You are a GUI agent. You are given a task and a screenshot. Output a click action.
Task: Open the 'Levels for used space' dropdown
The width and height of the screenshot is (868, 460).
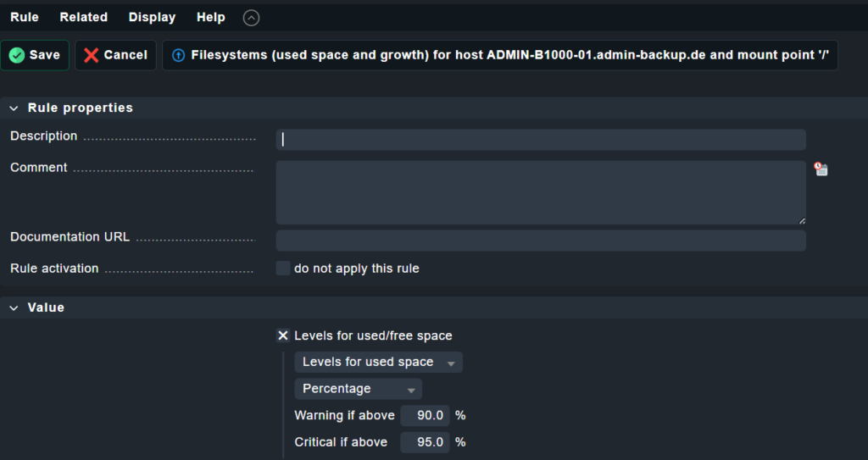[x=379, y=362]
